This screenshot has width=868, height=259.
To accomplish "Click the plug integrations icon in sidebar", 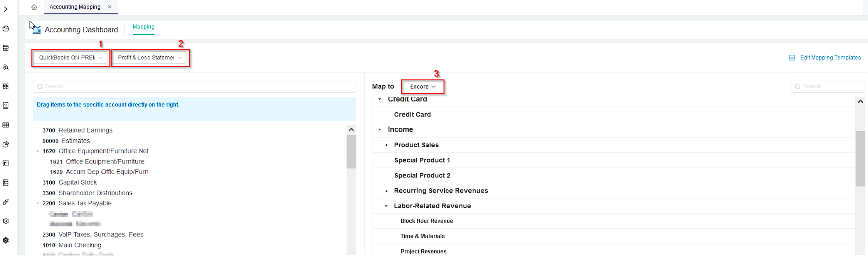I will (x=6, y=202).
